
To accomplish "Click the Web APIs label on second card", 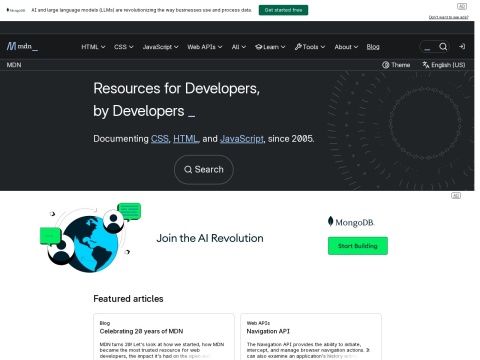I will coord(258,323).
